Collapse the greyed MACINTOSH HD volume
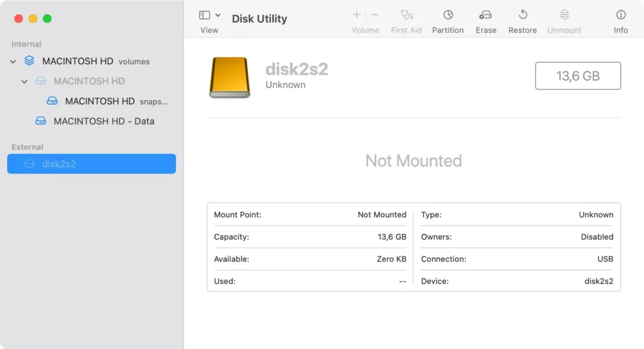Viewport: 644px width, 349px height. click(25, 82)
